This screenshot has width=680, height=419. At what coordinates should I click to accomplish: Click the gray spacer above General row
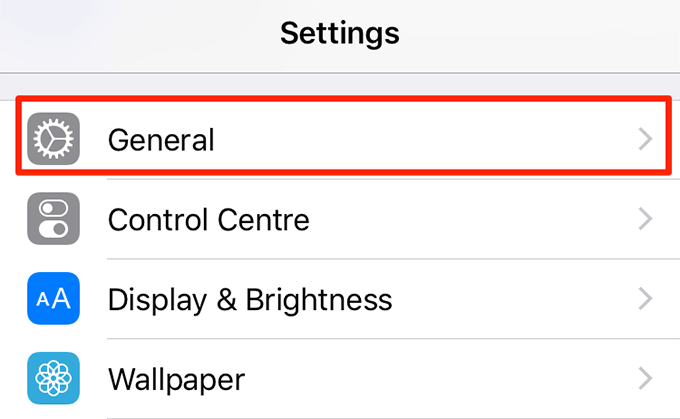point(340,85)
